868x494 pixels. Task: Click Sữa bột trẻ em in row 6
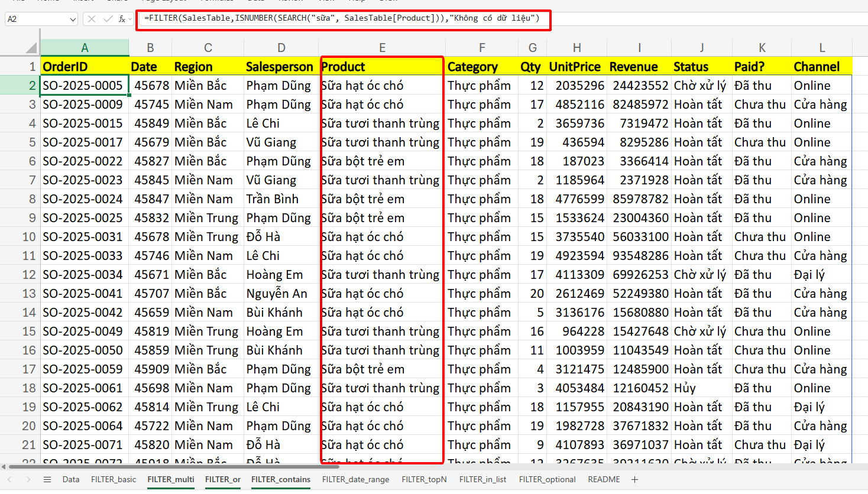tap(382, 161)
